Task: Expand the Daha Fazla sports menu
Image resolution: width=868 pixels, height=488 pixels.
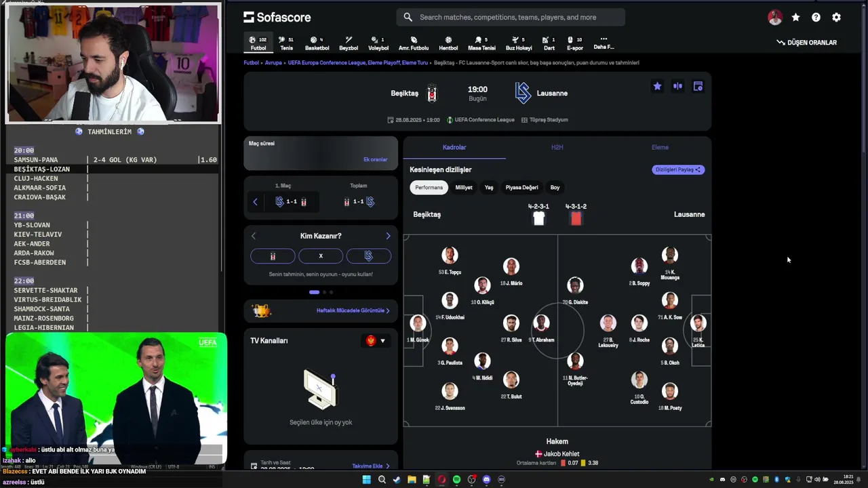Action: tap(604, 43)
